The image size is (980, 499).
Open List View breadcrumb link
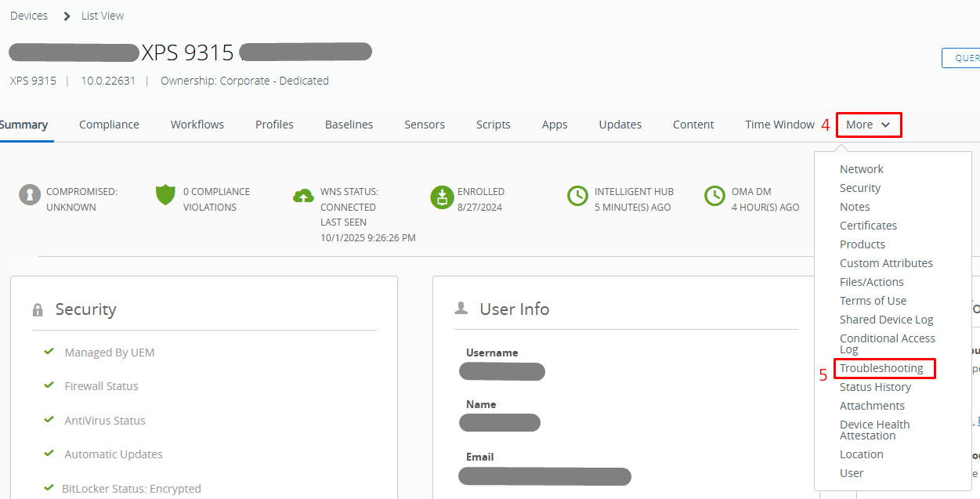pos(103,16)
